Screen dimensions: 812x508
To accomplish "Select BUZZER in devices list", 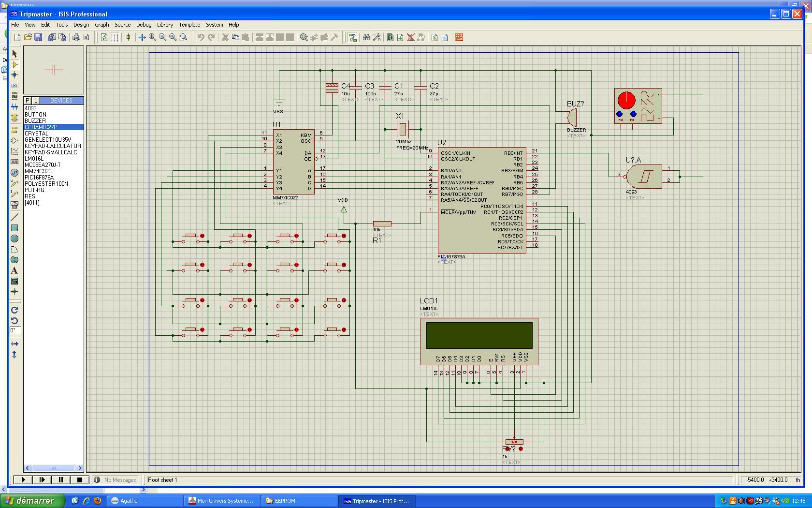I will pos(35,121).
